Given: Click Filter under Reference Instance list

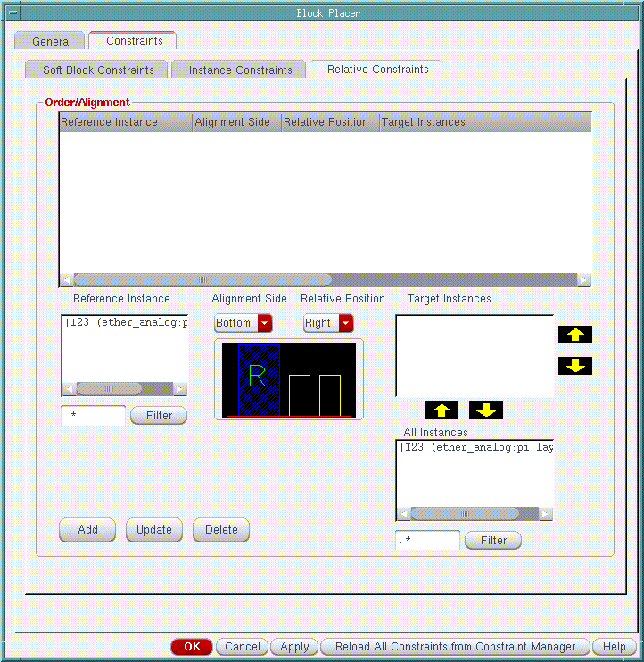Looking at the screenshot, I should (x=159, y=416).
